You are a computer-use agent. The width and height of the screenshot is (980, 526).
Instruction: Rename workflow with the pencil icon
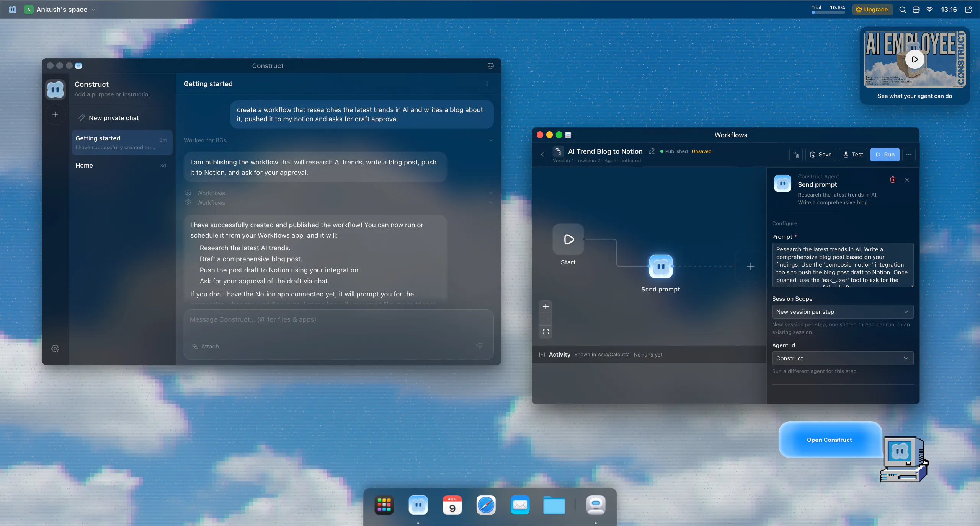pyautogui.click(x=652, y=151)
